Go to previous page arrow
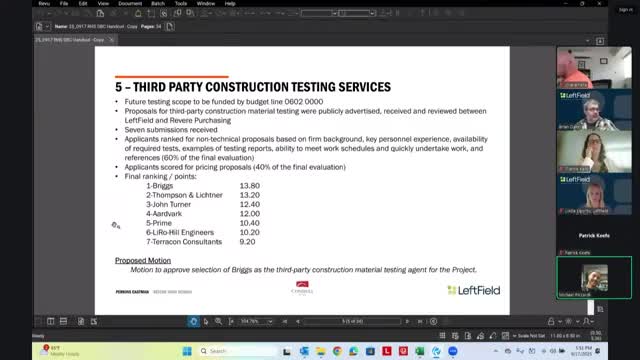This screenshot has height=360, width=640. tap(298, 322)
